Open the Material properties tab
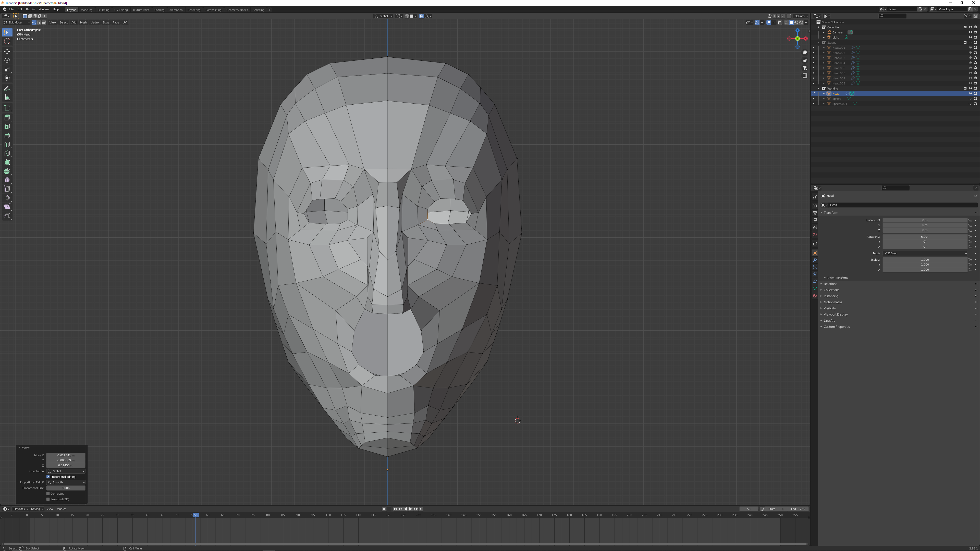The image size is (980, 551). click(x=815, y=296)
